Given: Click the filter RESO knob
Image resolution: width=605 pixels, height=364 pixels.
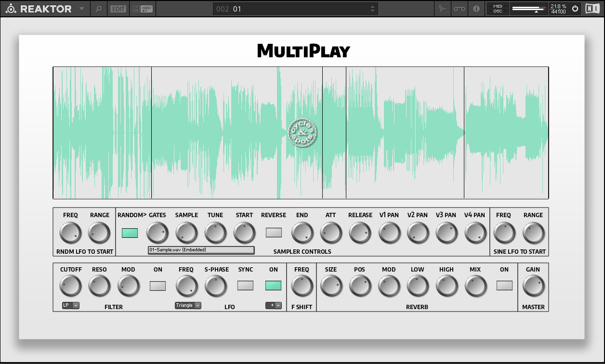Looking at the screenshot, I should coord(99,286).
